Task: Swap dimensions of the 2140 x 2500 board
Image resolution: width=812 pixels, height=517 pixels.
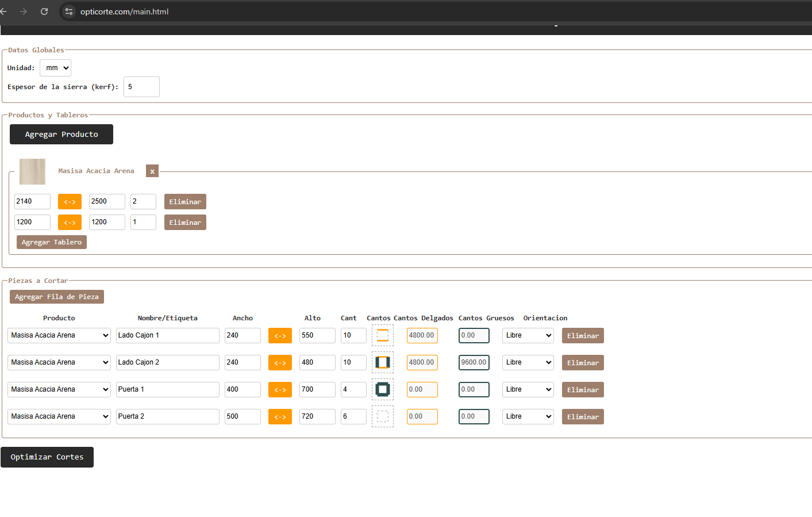Action: click(70, 202)
